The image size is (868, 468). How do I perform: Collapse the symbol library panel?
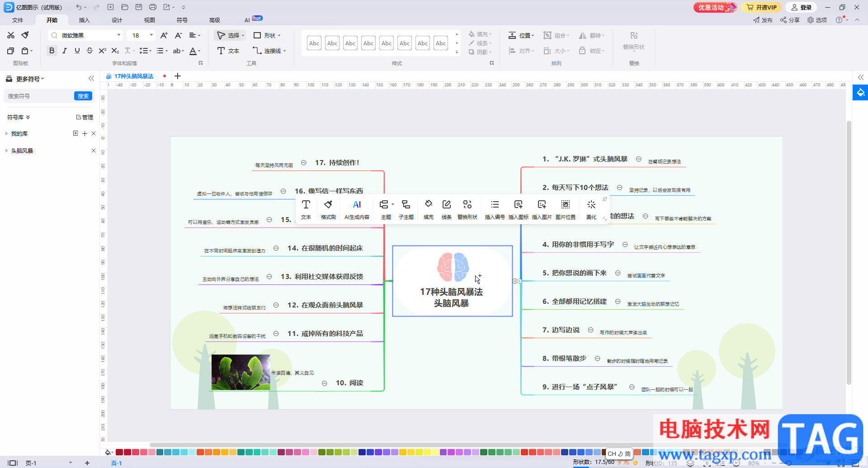coord(91,78)
